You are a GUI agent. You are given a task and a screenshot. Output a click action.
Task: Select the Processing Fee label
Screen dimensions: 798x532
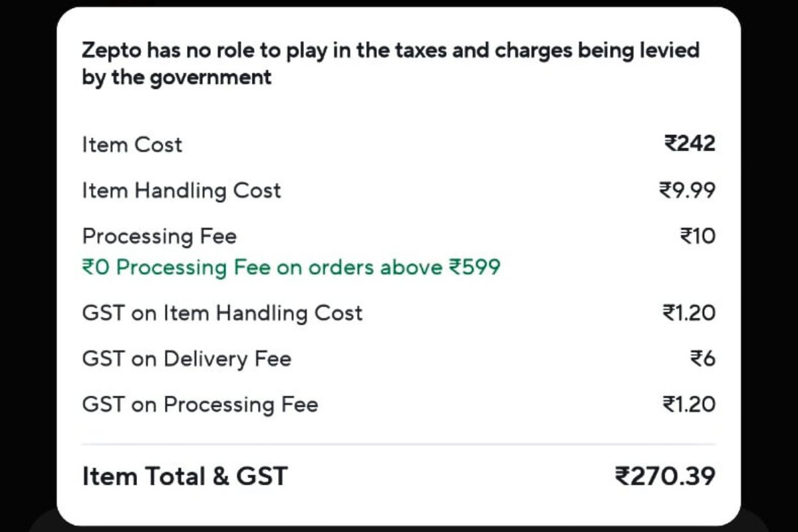(159, 236)
